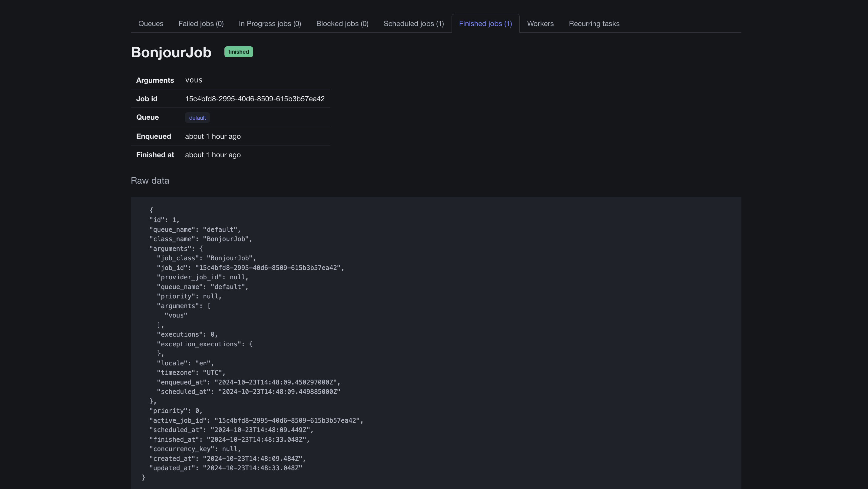Click the active_job_id line in raw JSON

(x=256, y=420)
